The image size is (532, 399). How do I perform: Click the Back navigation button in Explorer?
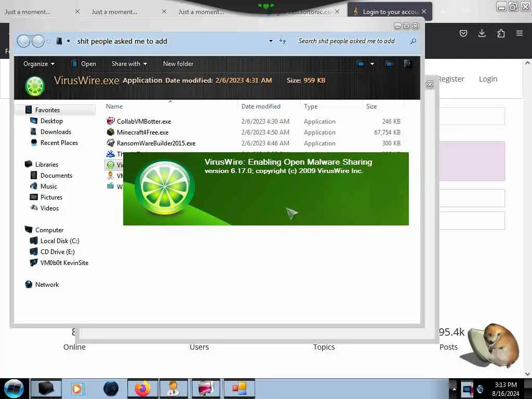23,42
